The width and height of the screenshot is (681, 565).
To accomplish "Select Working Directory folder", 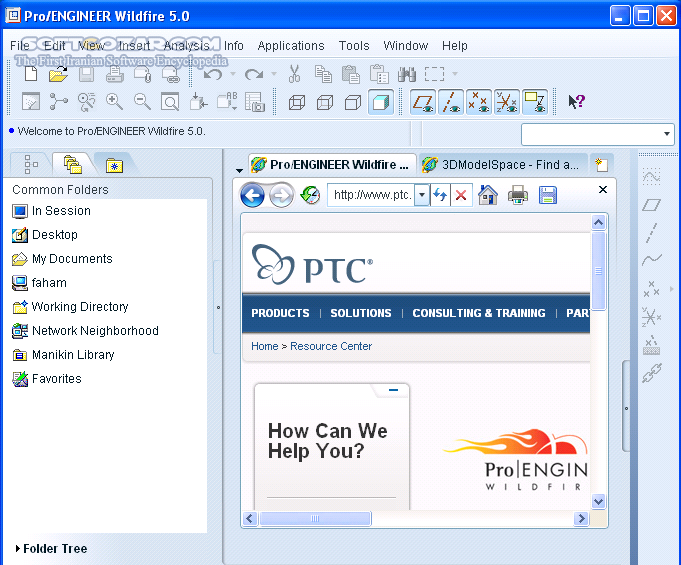I will (x=70, y=307).
